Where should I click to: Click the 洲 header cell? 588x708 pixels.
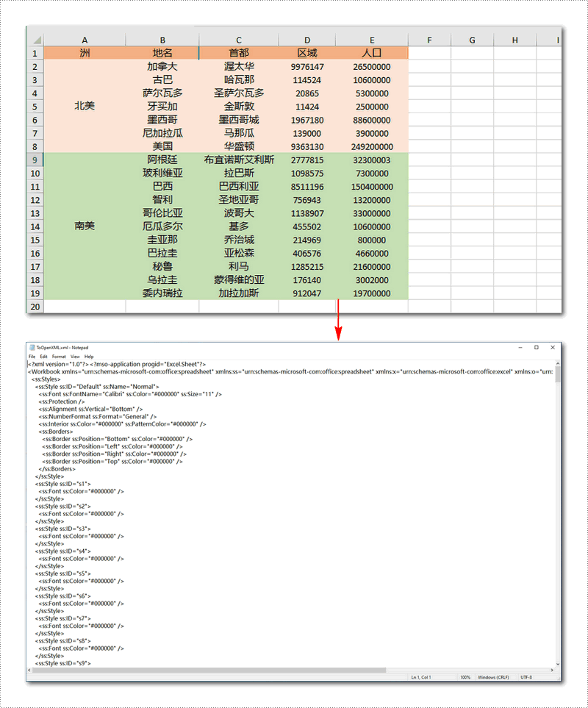(x=85, y=53)
